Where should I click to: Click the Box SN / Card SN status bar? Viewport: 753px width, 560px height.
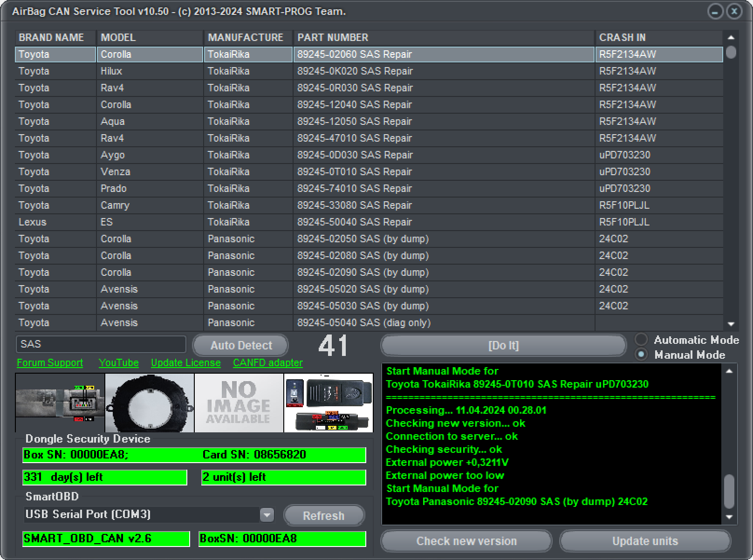pyautogui.click(x=194, y=455)
